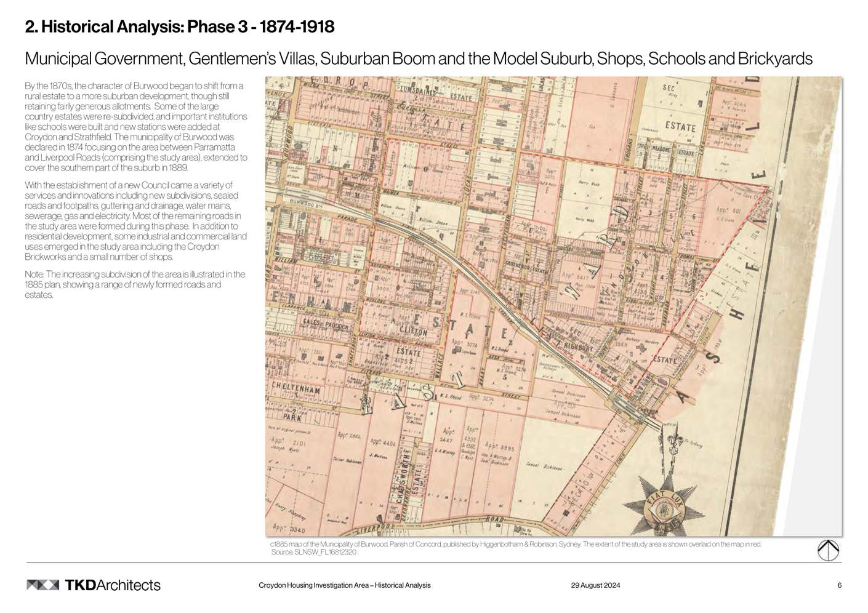Click the TKDArchitects wordmark in footer
Screen dimensions: 868x613
pyautogui.click(x=113, y=585)
